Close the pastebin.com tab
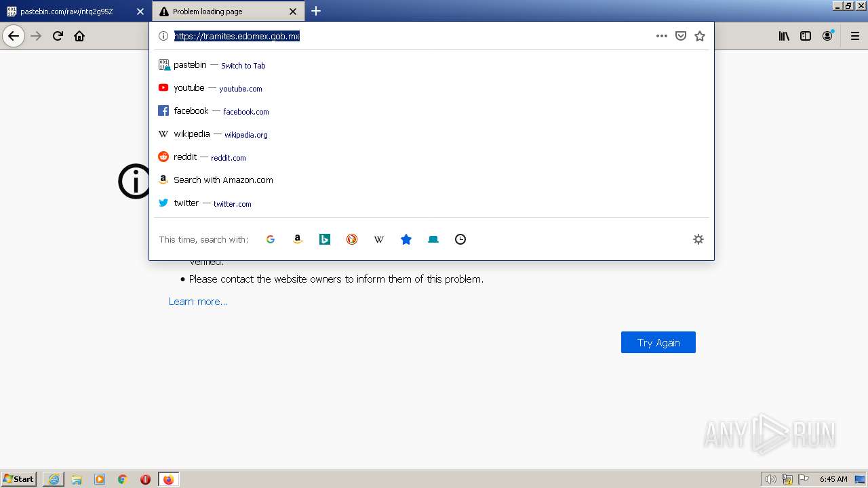Viewport: 868px width, 488px height. pyautogui.click(x=140, y=12)
